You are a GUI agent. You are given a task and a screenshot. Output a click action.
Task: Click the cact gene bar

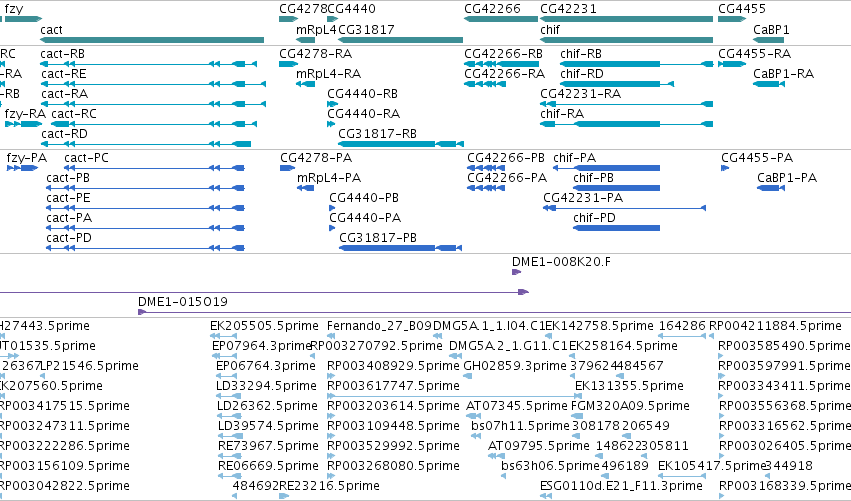click(152, 40)
